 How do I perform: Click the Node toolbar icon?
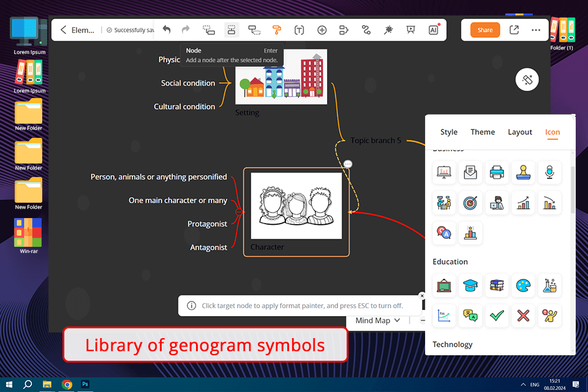pos(232,30)
